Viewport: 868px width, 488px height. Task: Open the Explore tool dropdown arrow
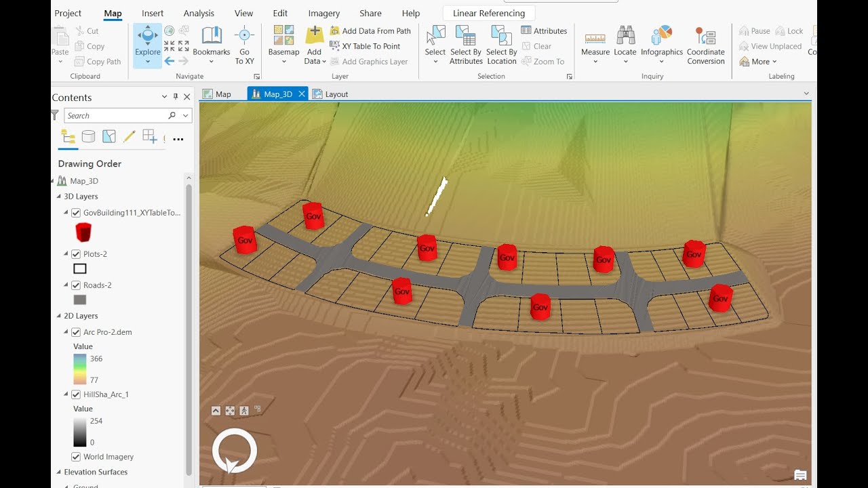click(x=147, y=62)
